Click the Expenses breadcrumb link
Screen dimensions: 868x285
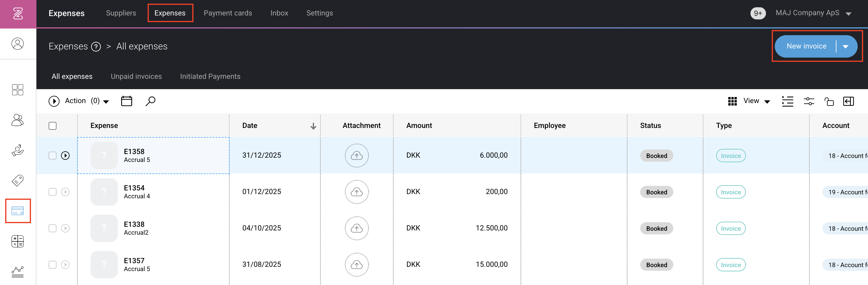click(x=68, y=46)
